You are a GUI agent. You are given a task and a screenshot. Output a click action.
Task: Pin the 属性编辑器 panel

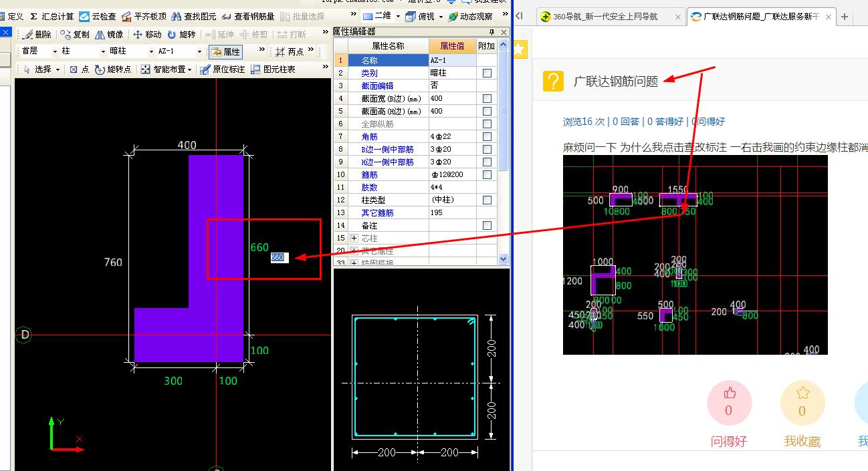(492, 31)
